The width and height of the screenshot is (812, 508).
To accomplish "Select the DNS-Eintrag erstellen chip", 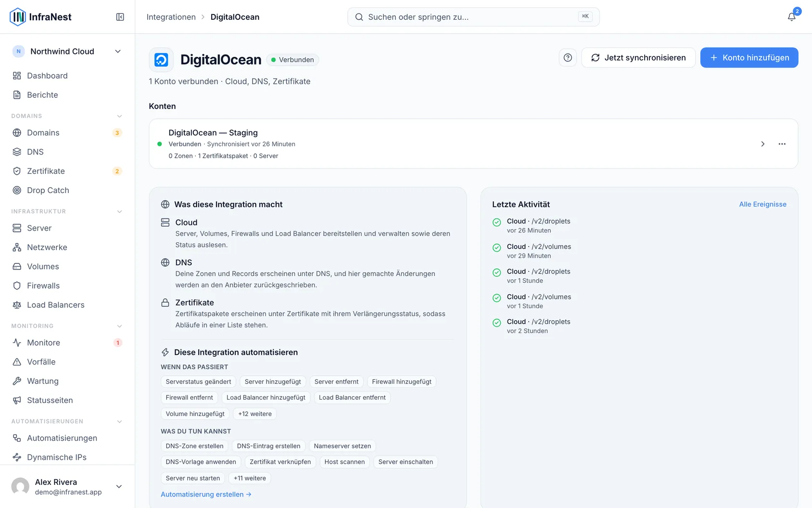I will pyautogui.click(x=268, y=446).
